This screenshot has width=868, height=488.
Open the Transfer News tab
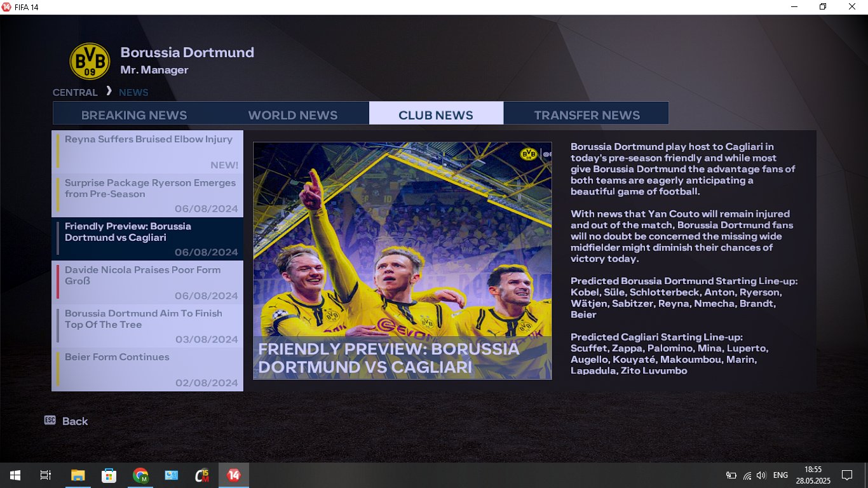click(x=587, y=115)
